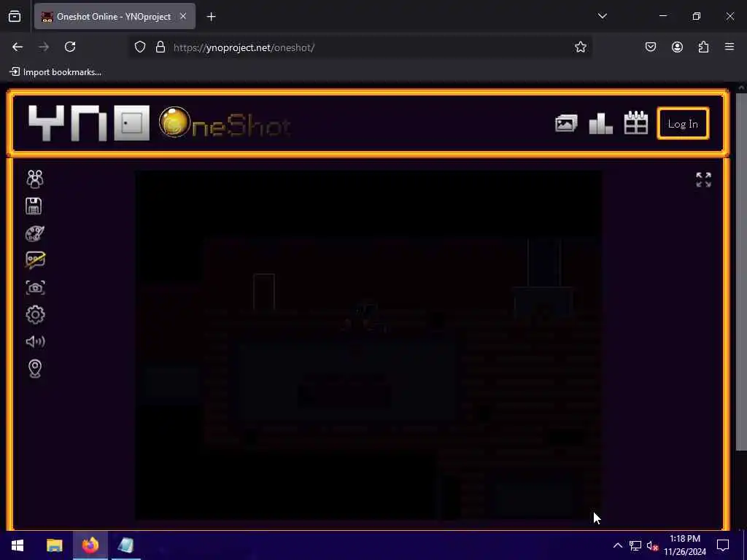Open the notepad app in taskbar
747x560 pixels.
click(125, 545)
